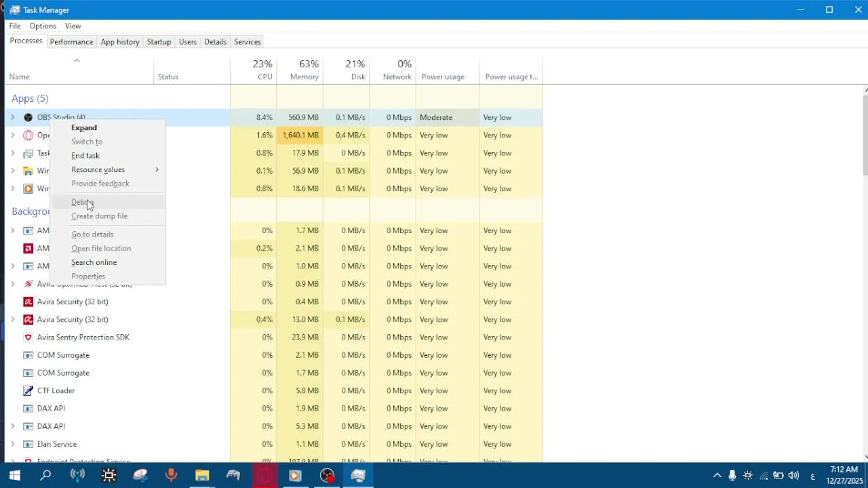Viewport: 868px width, 488px height.
Task: Open File Explorer from the taskbar
Action: 202,476
